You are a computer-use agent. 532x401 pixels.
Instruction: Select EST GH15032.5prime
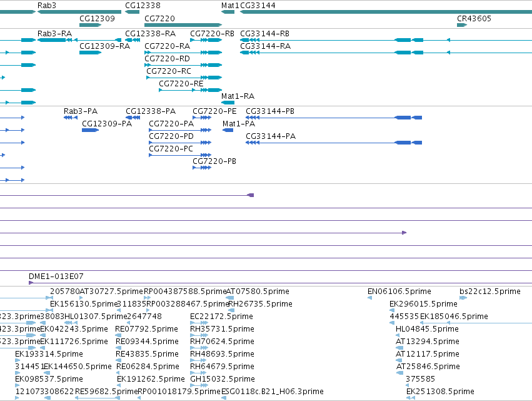[x=223, y=378]
